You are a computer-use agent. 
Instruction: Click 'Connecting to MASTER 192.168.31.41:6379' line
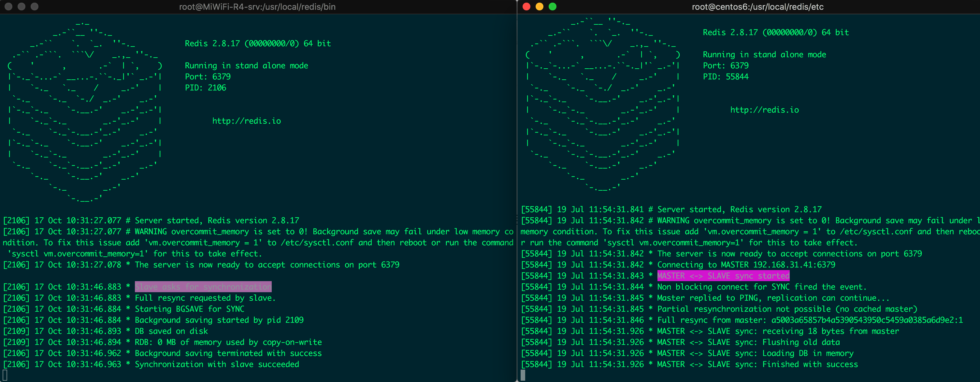pyautogui.click(x=678, y=265)
